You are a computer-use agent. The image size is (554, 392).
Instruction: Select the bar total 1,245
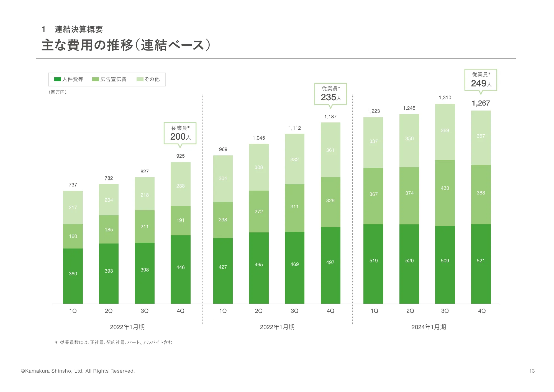pos(409,108)
